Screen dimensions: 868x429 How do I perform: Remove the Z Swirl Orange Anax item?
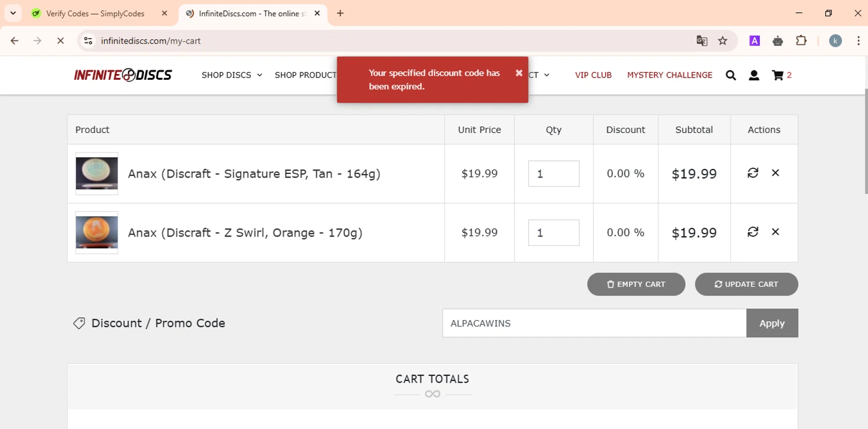point(775,232)
